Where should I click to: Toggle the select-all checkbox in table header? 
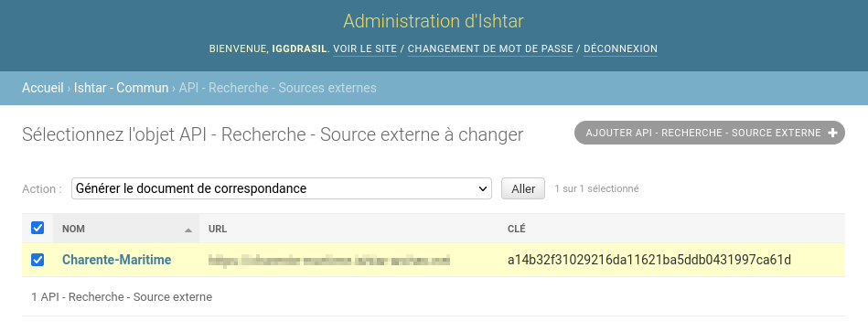[38, 228]
